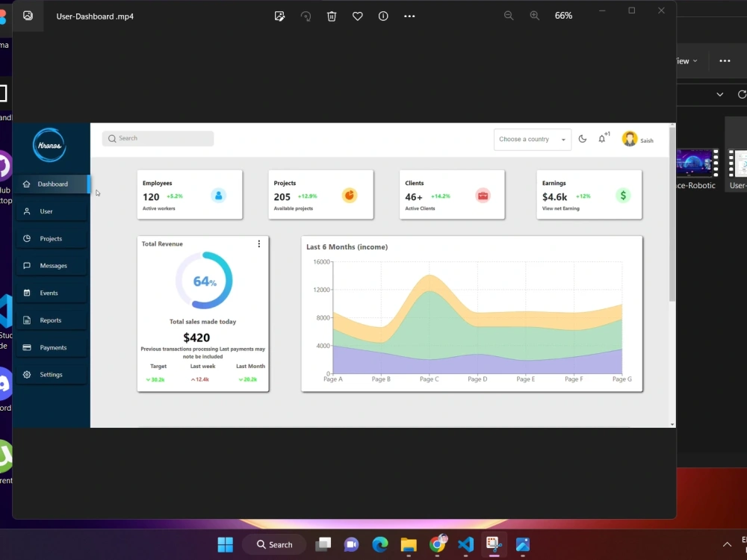Click the Clients card briefcase icon
This screenshot has width=747, height=560.
483,196
